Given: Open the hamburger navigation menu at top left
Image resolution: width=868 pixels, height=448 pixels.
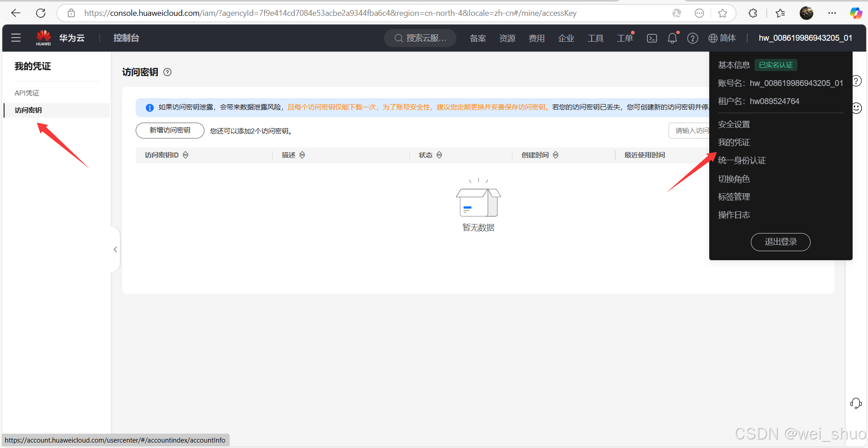Looking at the screenshot, I should tap(16, 38).
